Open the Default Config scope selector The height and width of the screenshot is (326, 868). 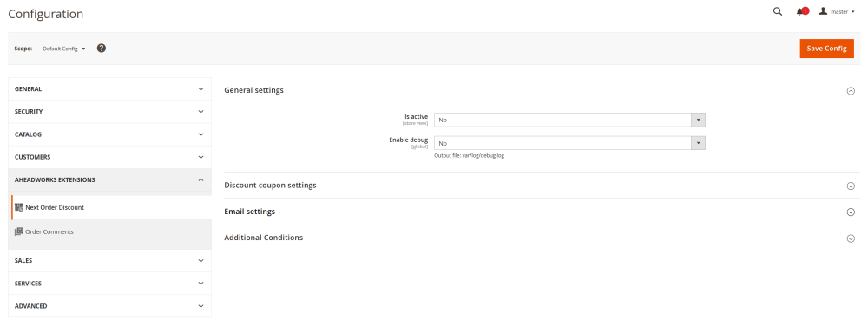[64, 49]
